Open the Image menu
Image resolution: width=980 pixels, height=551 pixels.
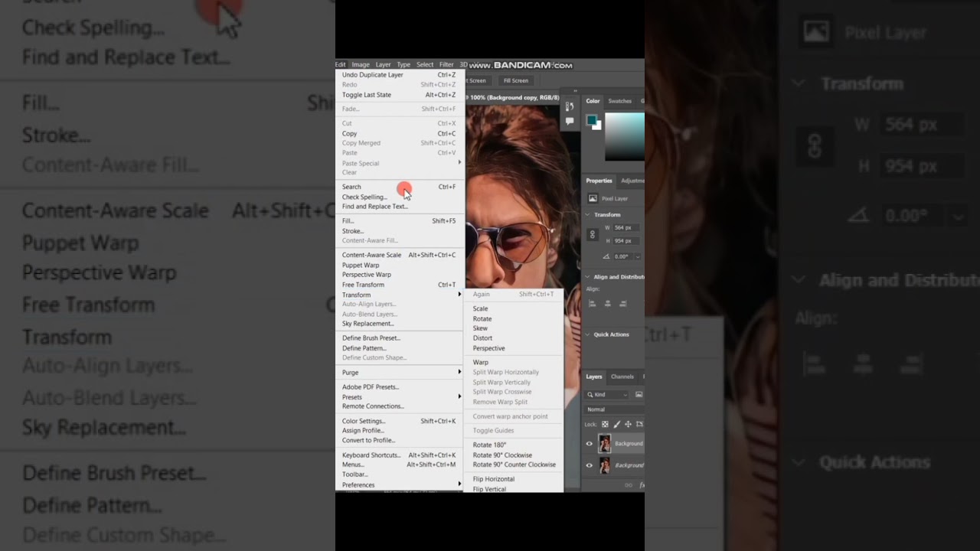coord(361,65)
